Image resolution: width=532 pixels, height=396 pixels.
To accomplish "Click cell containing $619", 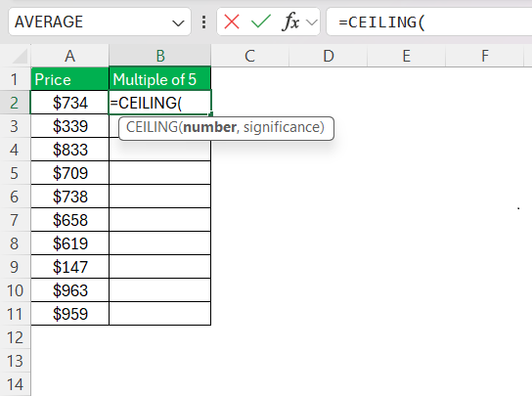I will tap(69, 243).
